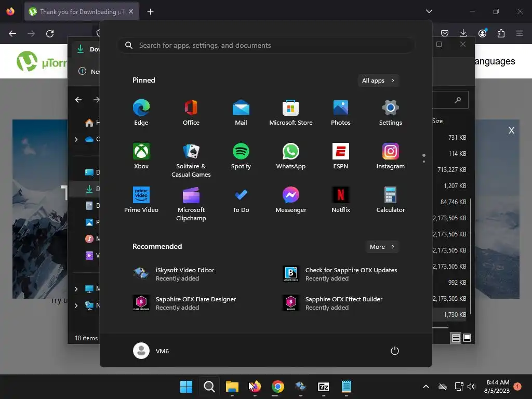Launch Office from pinned apps

click(191, 113)
